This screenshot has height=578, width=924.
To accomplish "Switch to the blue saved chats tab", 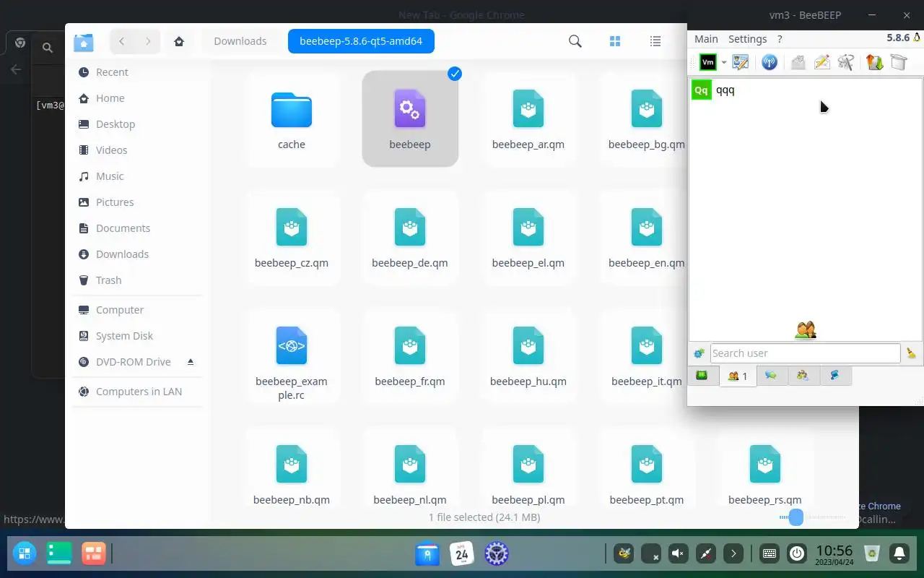I will pyautogui.click(x=835, y=375).
